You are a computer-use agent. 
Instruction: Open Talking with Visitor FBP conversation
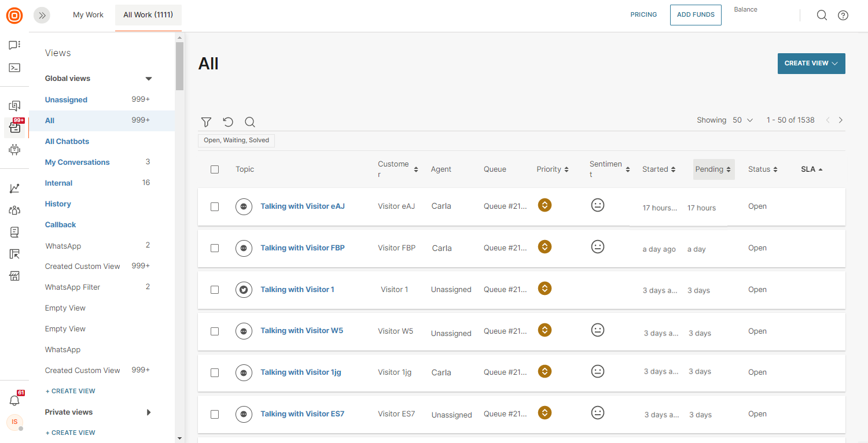[302, 248]
